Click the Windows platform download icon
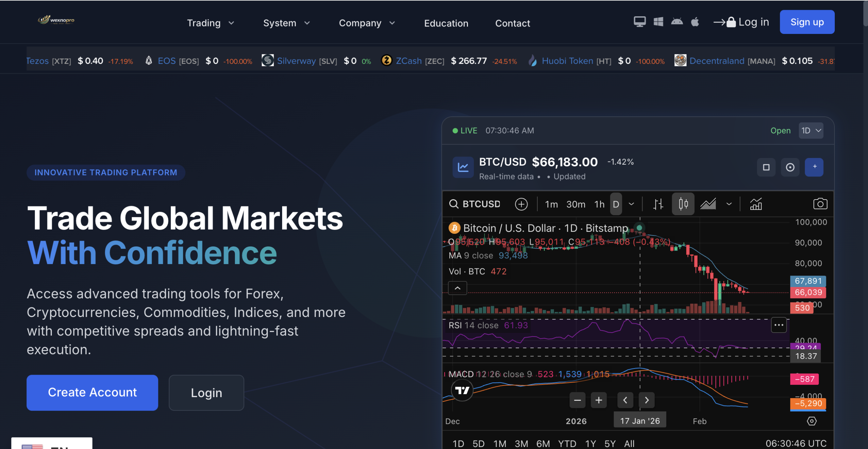The width and height of the screenshot is (868, 449). [658, 22]
